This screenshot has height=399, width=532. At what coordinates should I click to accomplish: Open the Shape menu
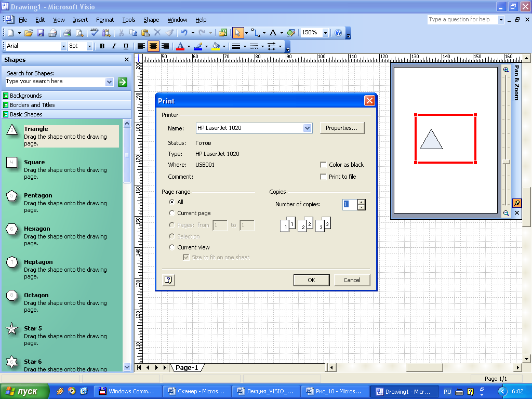(x=151, y=20)
